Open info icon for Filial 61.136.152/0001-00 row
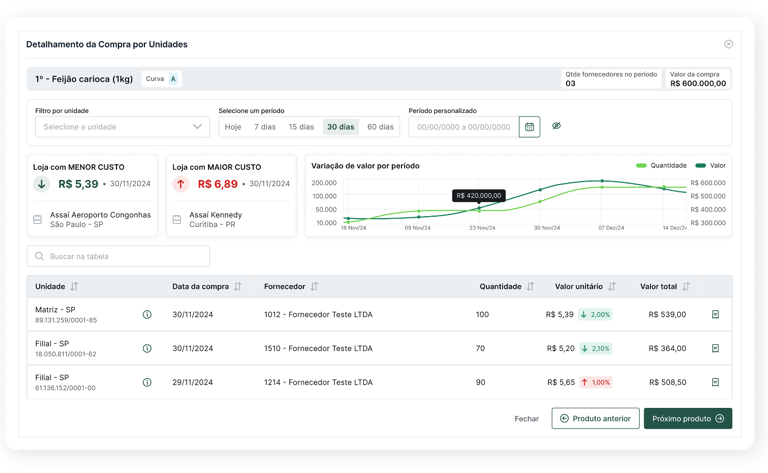 coord(147,382)
